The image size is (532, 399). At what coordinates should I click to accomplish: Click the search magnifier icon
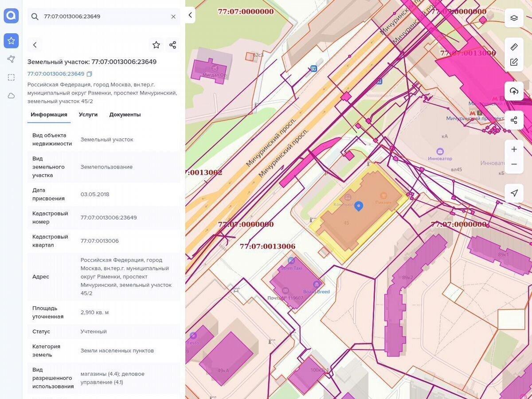click(35, 16)
